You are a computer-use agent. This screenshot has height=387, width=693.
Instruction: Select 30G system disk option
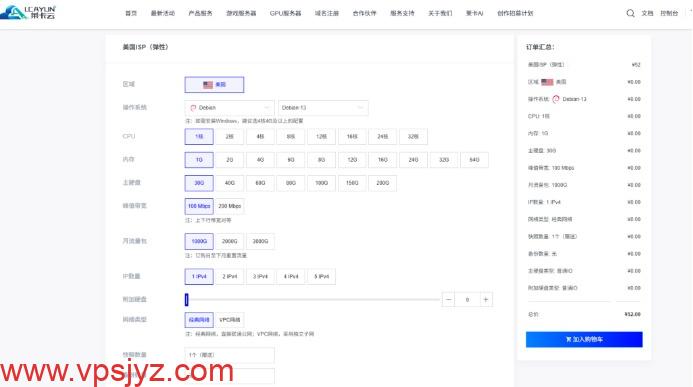tap(199, 183)
